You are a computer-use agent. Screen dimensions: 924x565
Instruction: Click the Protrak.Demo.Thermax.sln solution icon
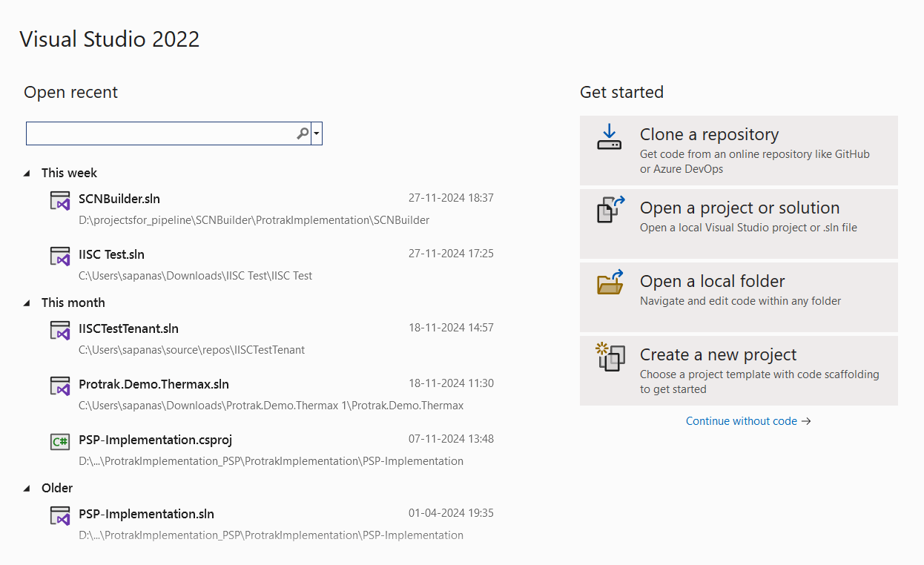point(59,386)
